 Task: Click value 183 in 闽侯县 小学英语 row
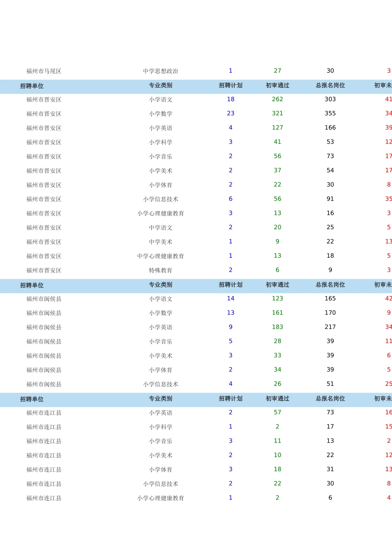[277, 327]
